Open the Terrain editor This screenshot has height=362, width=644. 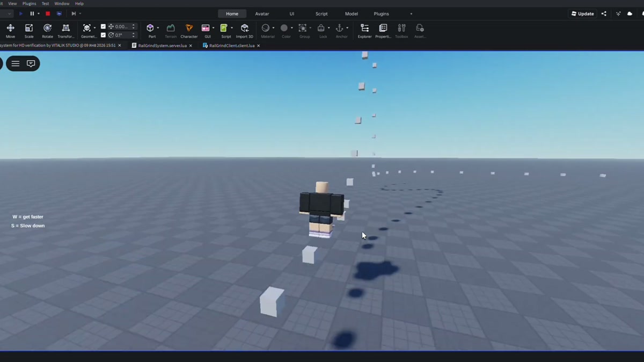[x=171, y=30]
